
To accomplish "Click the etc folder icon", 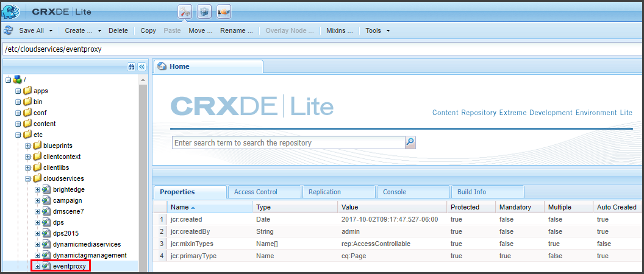I will 27,135.
